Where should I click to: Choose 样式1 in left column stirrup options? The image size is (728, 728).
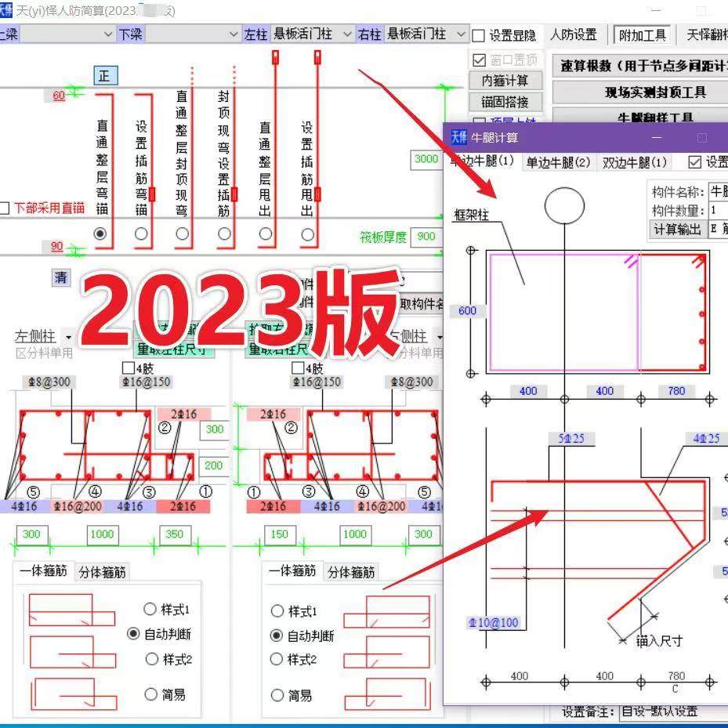(150, 609)
